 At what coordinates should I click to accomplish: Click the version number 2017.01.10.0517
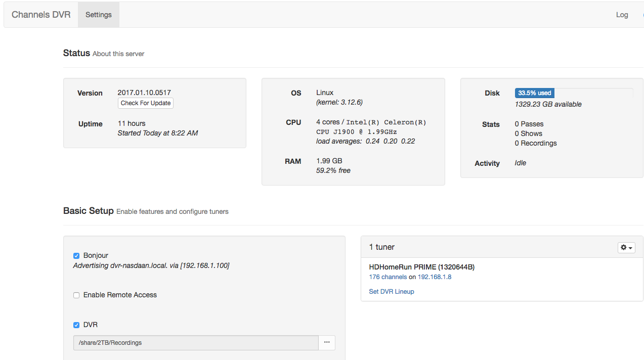pos(144,93)
